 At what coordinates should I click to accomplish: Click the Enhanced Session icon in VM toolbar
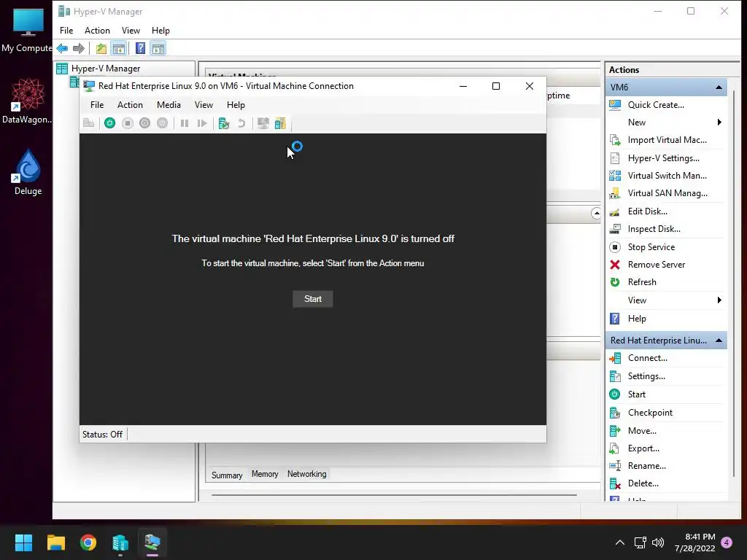point(263,123)
